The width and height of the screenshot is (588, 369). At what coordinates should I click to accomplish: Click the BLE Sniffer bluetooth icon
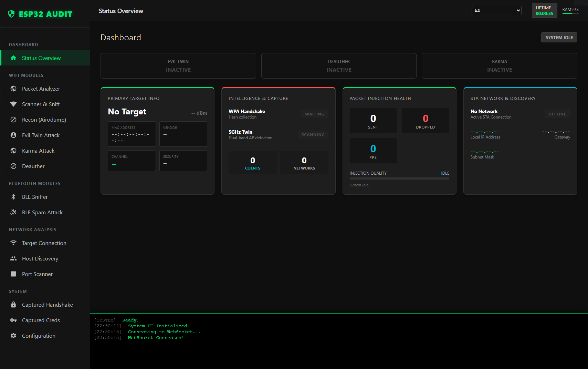13,197
